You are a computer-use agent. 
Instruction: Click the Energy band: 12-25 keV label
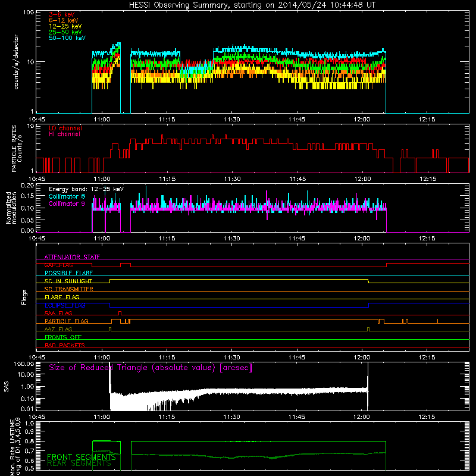pyautogui.click(x=86, y=189)
